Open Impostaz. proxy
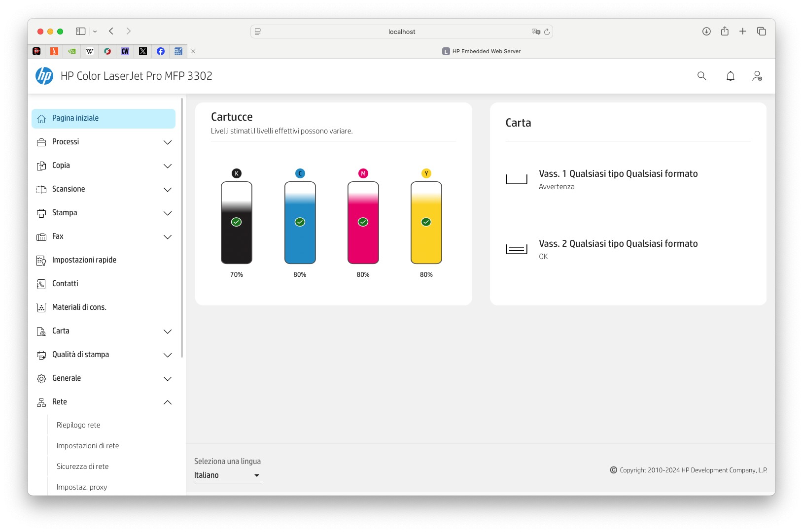This screenshot has width=803, height=532. coord(82,487)
